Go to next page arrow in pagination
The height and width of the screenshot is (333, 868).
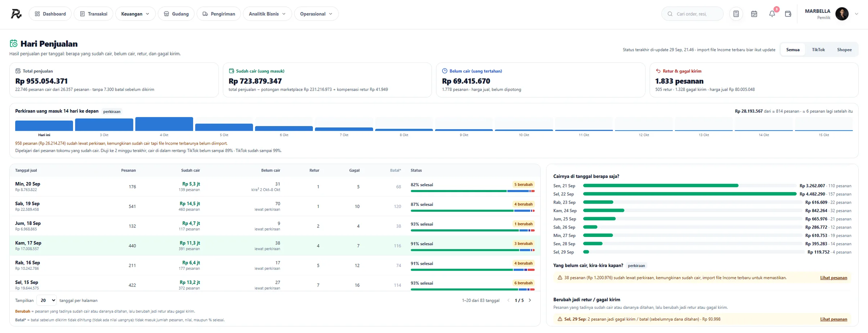530,300
